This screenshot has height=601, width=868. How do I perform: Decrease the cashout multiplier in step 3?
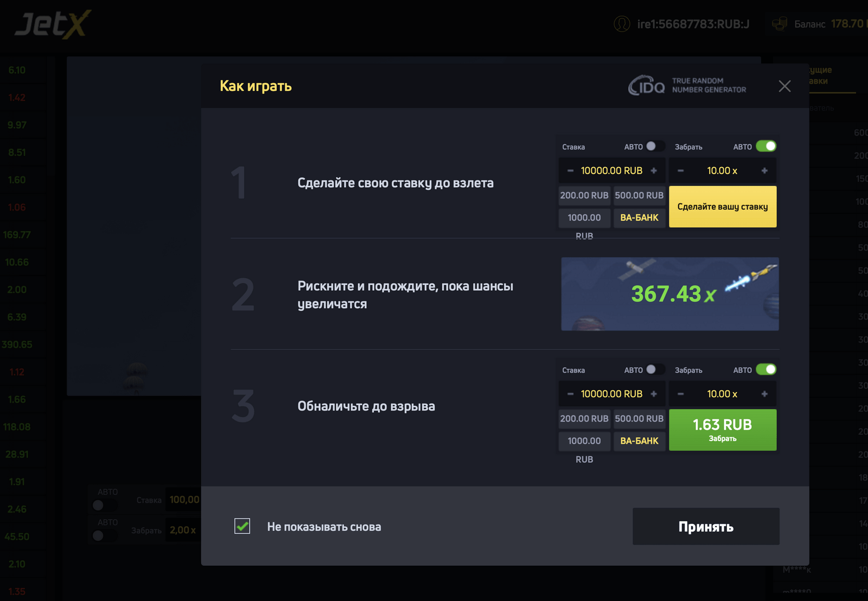coord(681,394)
